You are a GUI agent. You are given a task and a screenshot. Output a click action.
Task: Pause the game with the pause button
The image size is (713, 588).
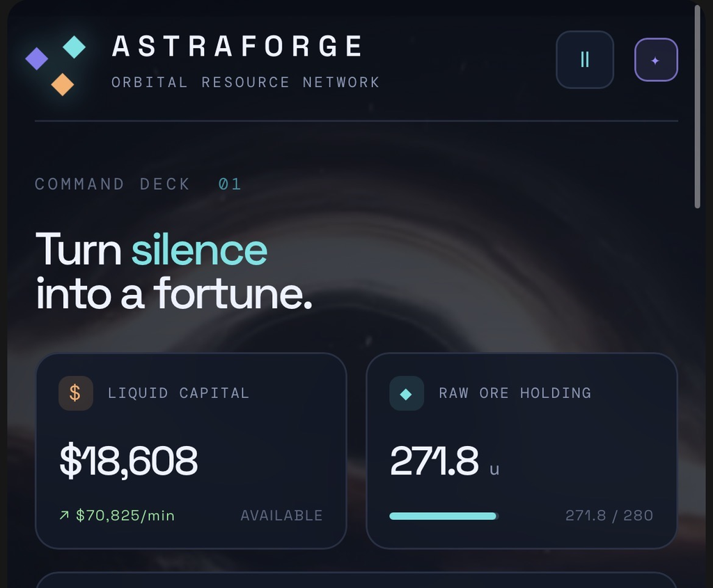click(585, 60)
